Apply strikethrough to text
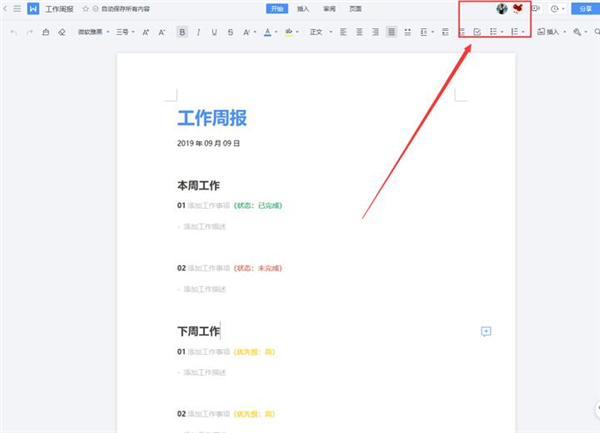600x433 pixels. (231, 32)
